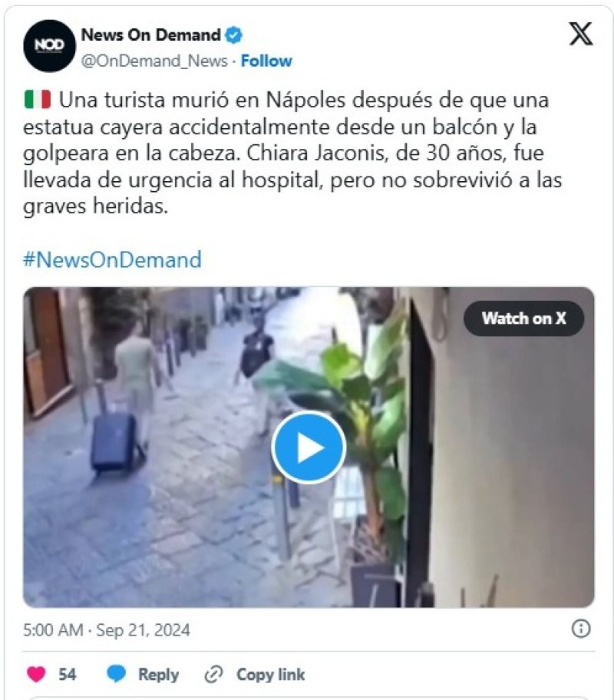Click the Watch on X button
The width and height of the screenshot is (614, 700).
coord(523,319)
